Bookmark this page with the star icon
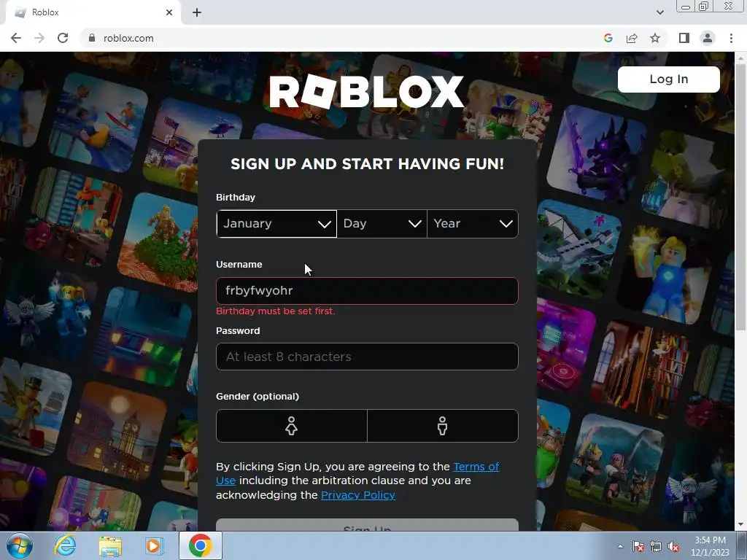The image size is (747, 560). pyautogui.click(x=655, y=38)
